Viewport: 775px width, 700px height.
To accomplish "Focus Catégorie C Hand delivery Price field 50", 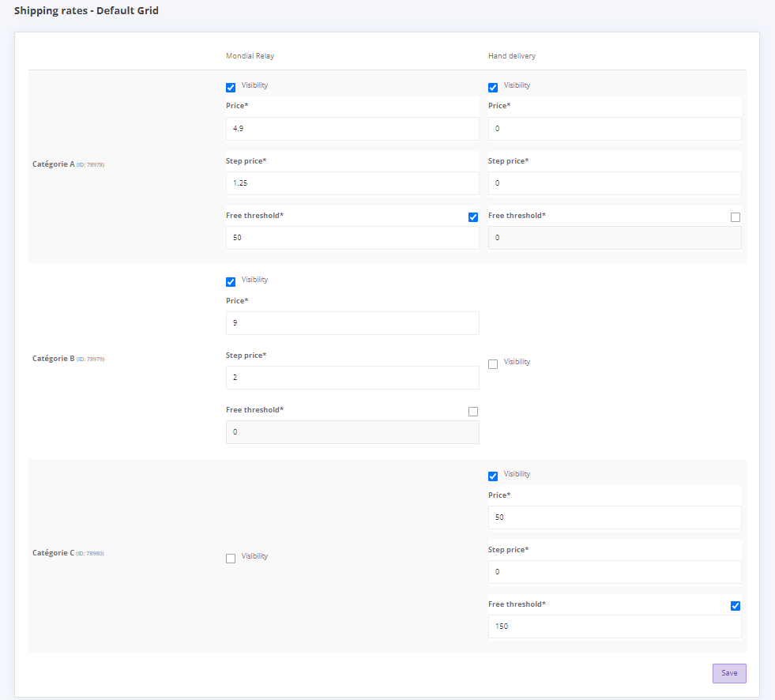I will (x=615, y=517).
